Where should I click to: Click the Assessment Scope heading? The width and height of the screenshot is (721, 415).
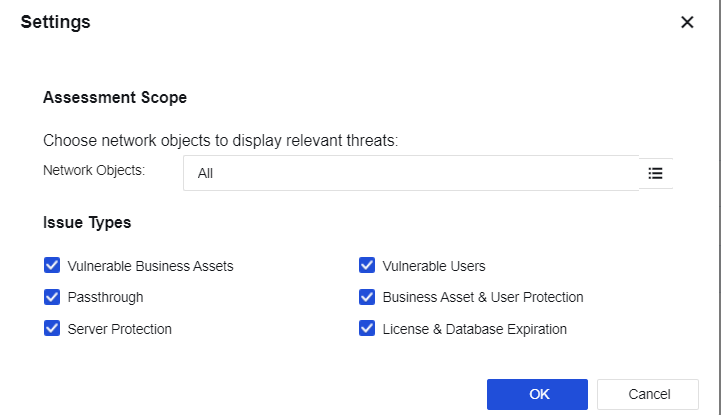115,98
